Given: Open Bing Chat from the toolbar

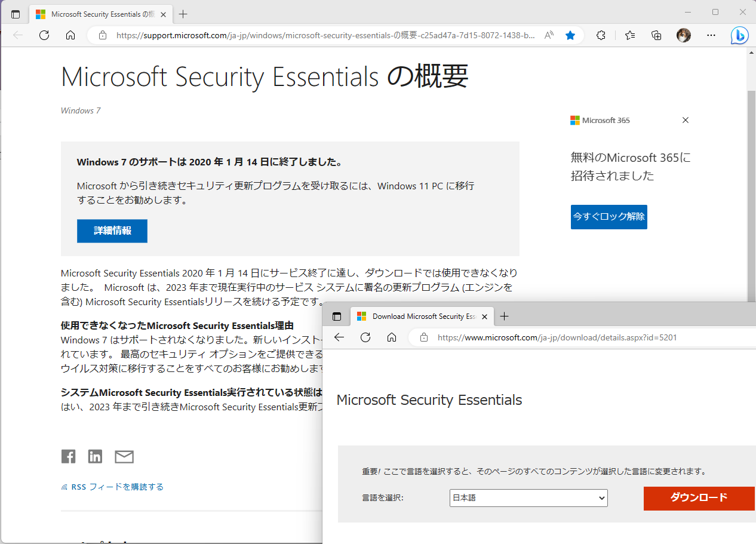Looking at the screenshot, I should click(x=739, y=35).
